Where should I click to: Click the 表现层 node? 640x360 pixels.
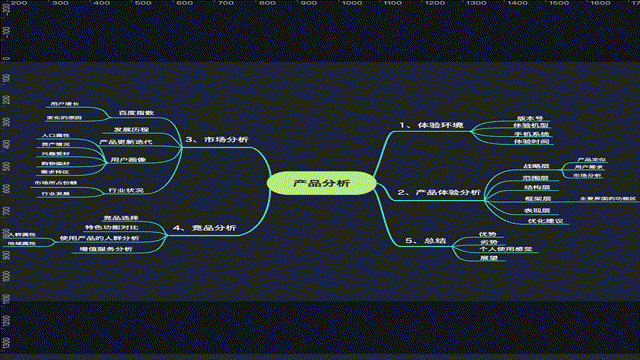537,211
